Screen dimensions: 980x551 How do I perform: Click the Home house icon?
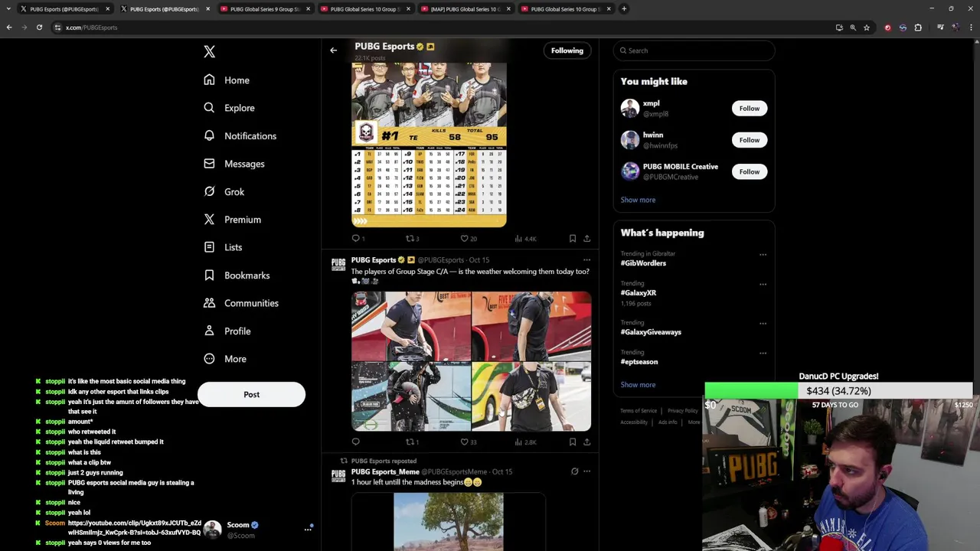pyautogui.click(x=209, y=80)
